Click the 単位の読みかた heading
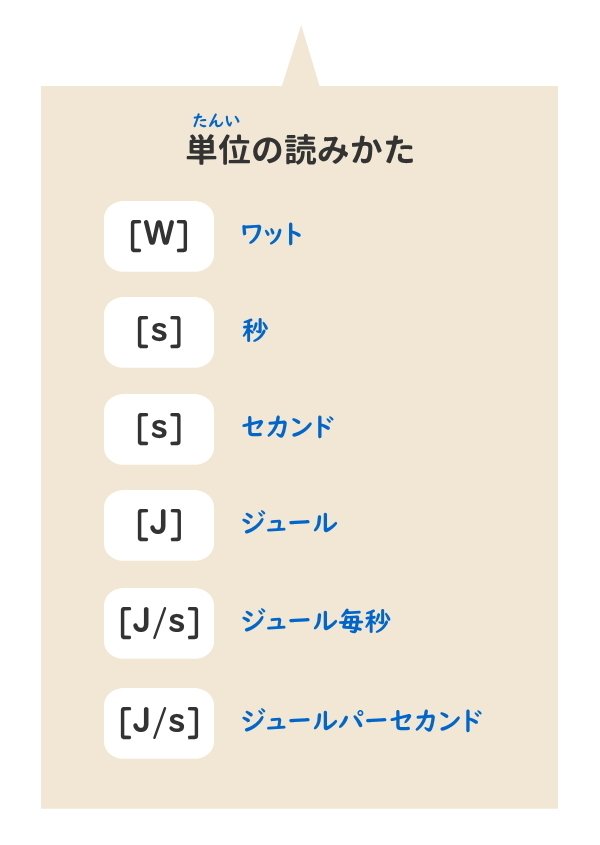 tap(300, 150)
